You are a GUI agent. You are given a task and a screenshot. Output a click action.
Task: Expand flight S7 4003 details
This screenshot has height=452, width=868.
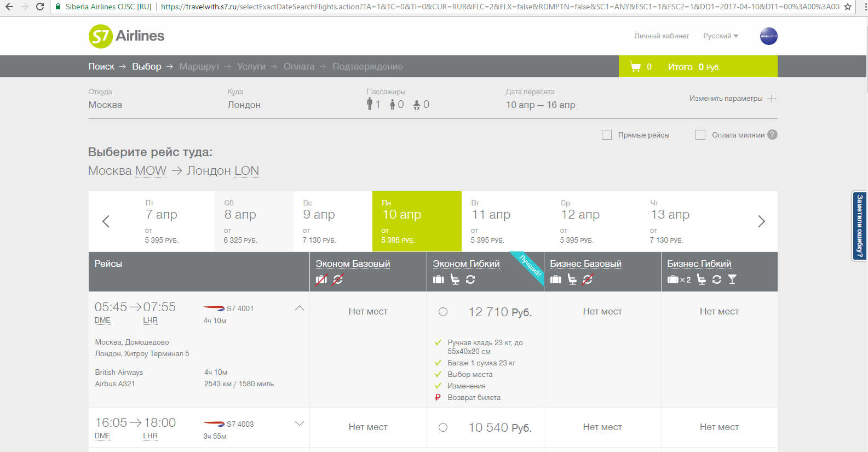tap(300, 424)
